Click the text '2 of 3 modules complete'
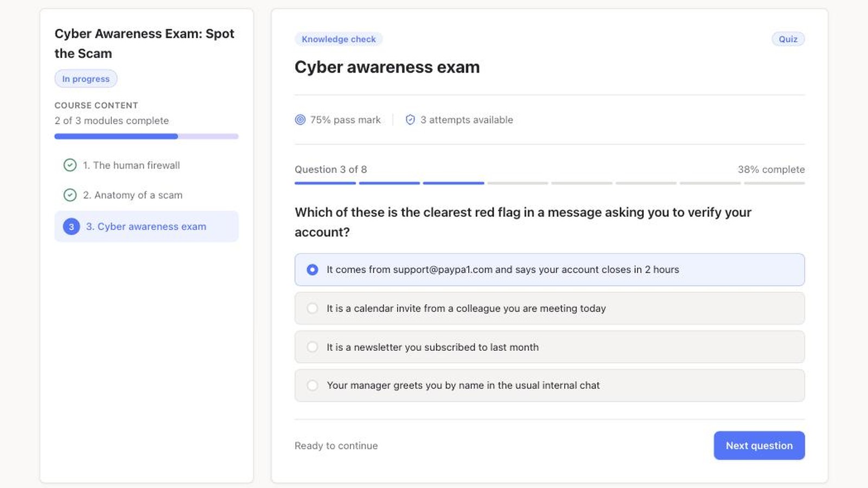Image resolution: width=868 pixels, height=488 pixels. (x=112, y=120)
